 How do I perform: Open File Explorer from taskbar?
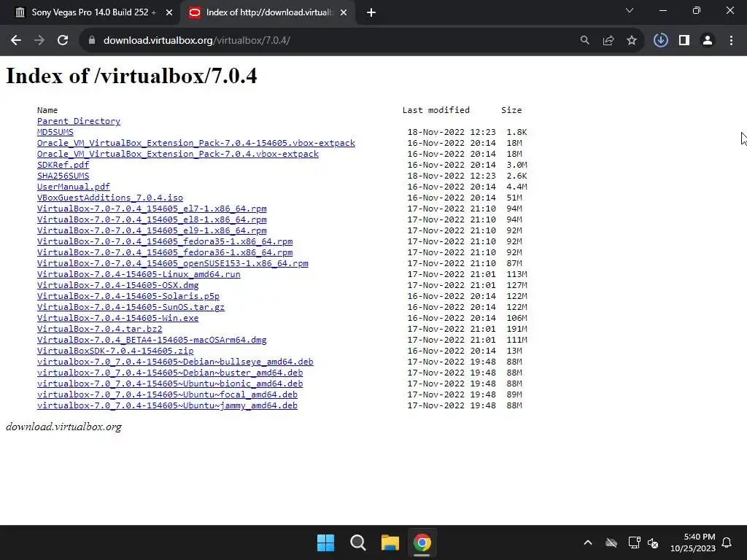390,542
